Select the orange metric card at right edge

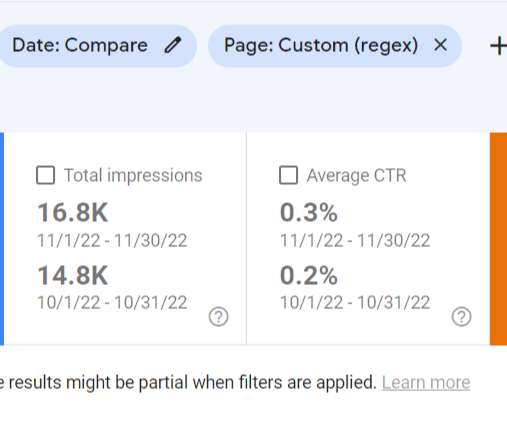click(x=498, y=239)
